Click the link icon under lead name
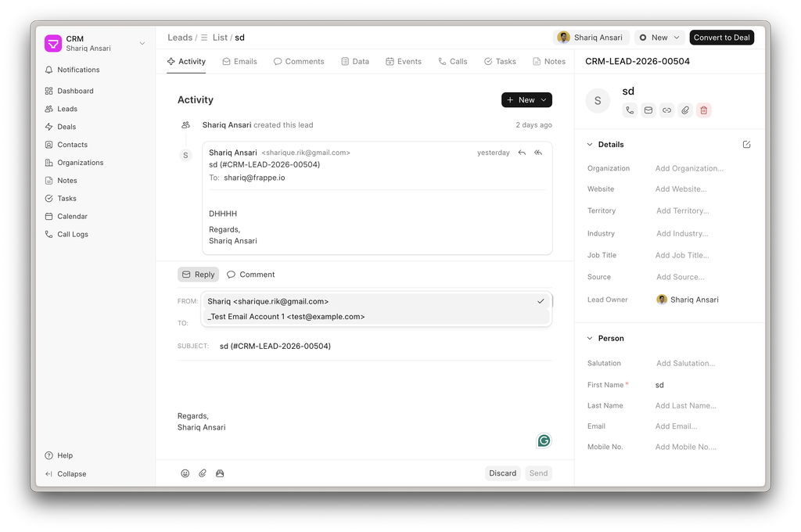This screenshot has width=801, height=532. click(666, 110)
